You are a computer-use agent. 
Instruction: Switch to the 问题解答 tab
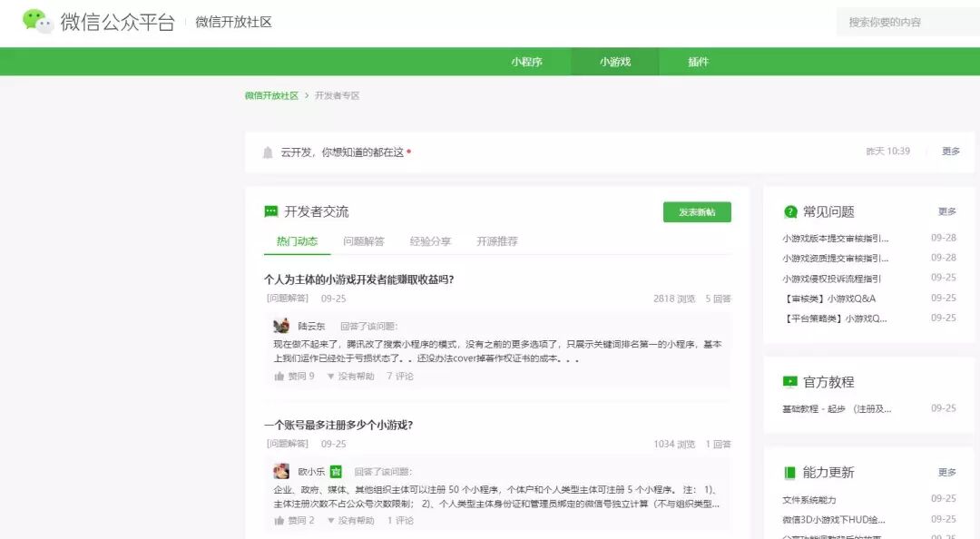click(x=364, y=241)
